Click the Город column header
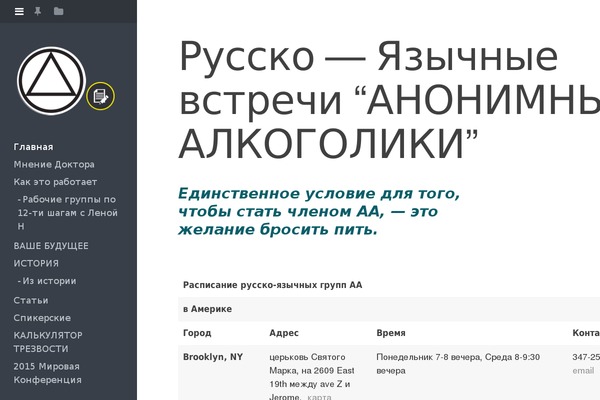The image size is (600, 400). (x=197, y=333)
